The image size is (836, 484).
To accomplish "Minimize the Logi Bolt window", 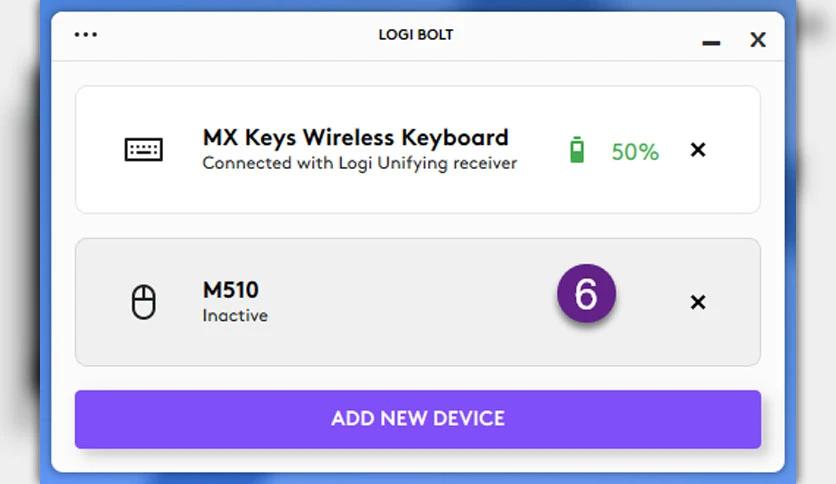I will pyautogui.click(x=711, y=43).
